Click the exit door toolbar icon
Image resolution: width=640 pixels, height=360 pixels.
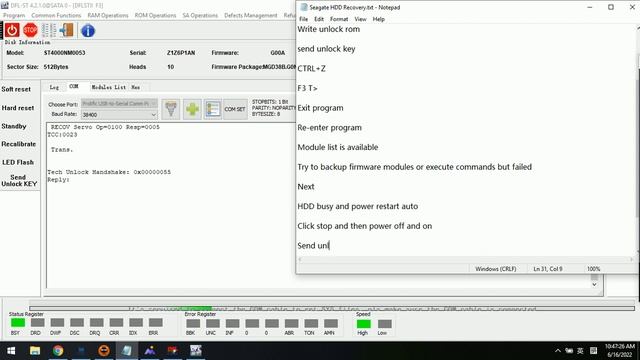(66, 30)
